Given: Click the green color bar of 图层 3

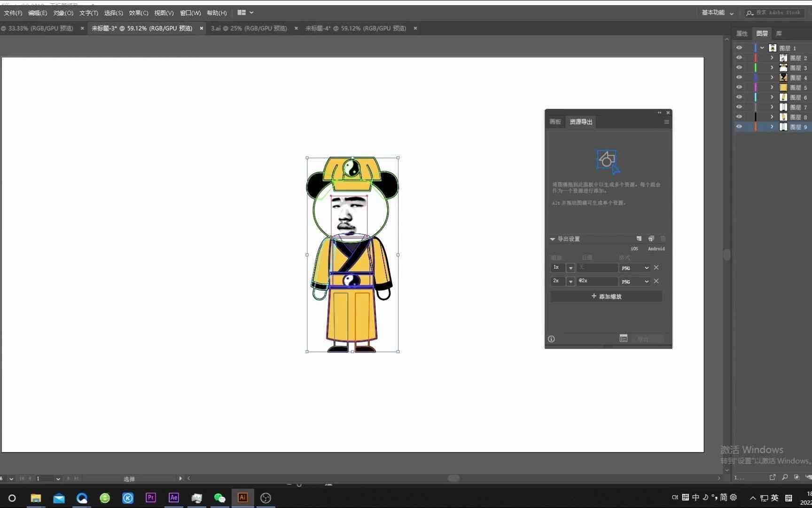Looking at the screenshot, I should tap(756, 68).
